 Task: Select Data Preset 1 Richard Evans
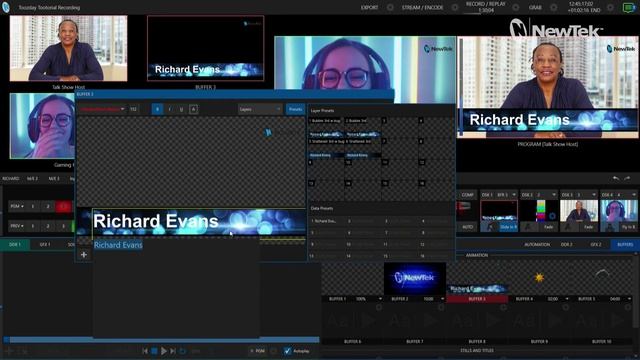click(x=324, y=221)
